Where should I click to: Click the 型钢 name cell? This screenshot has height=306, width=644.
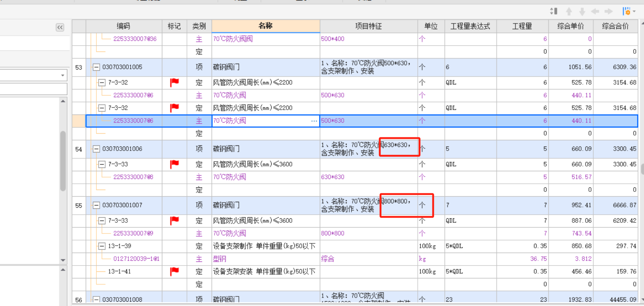click(266, 259)
